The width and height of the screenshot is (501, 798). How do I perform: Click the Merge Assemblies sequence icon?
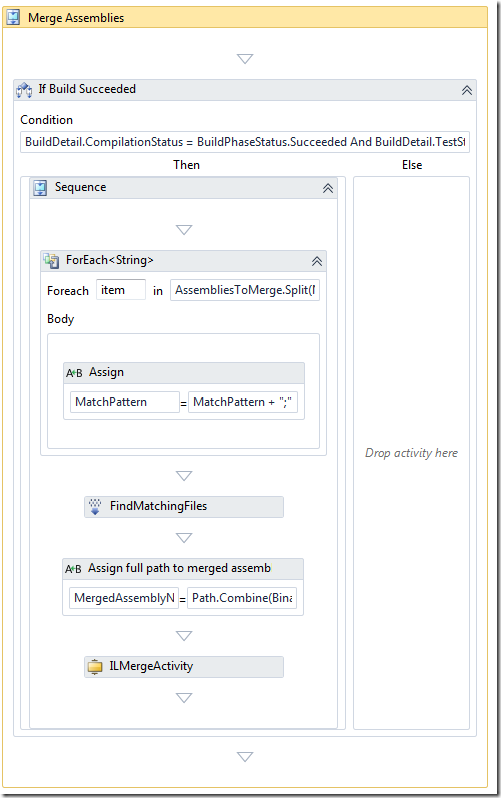(13, 18)
